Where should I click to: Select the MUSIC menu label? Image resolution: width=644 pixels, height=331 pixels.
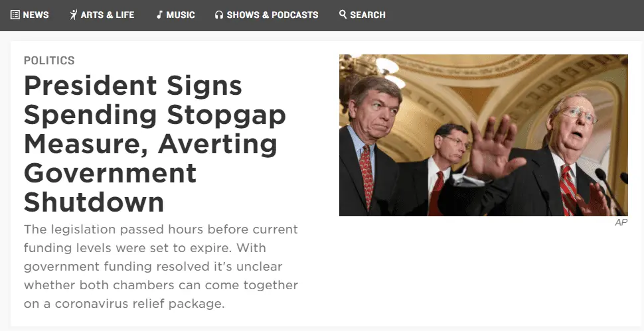point(181,15)
